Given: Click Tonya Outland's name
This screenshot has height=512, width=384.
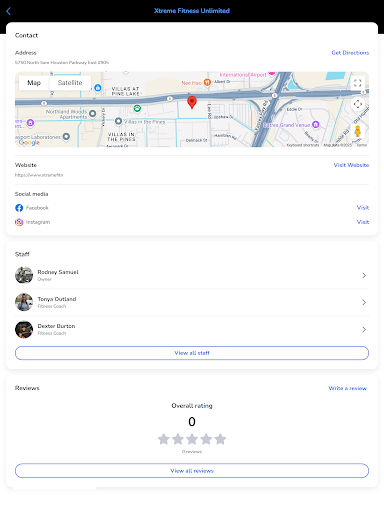Looking at the screenshot, I should click(x=57, y=299).
